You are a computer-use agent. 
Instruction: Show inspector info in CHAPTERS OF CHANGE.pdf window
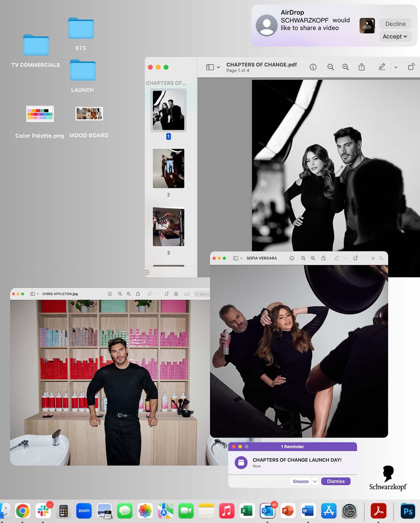[313, 67]
